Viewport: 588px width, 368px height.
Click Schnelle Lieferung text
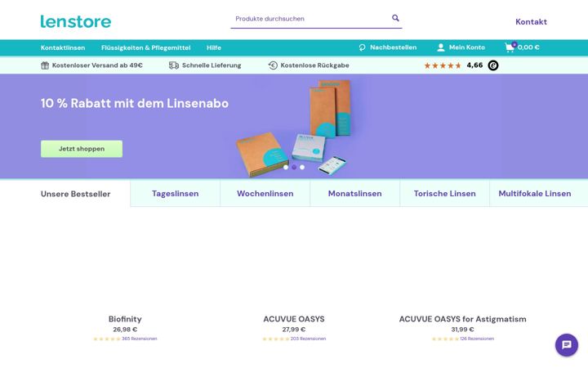point(212,65)
